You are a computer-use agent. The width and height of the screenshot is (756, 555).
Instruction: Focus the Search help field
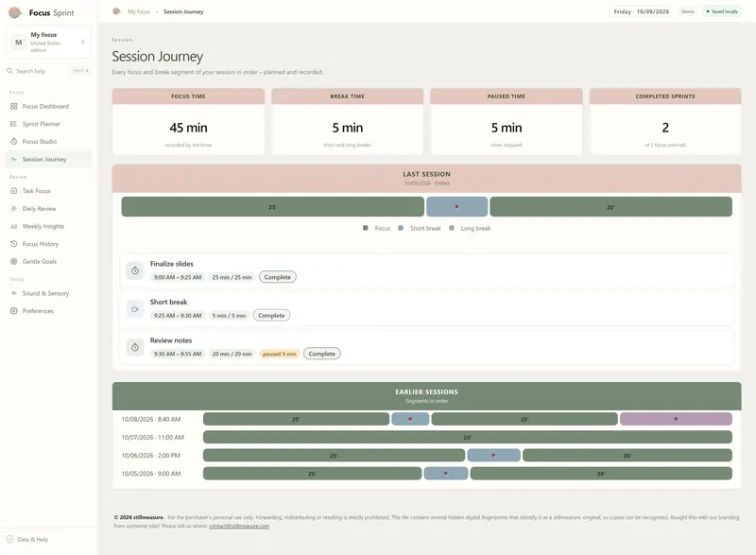pyautogui.click(x=48, y=71)
